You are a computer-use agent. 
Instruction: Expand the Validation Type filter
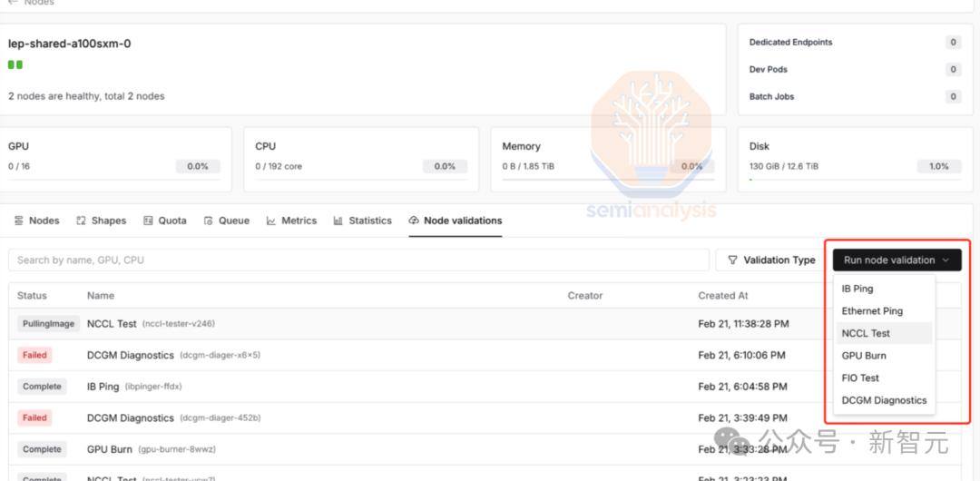771,260
